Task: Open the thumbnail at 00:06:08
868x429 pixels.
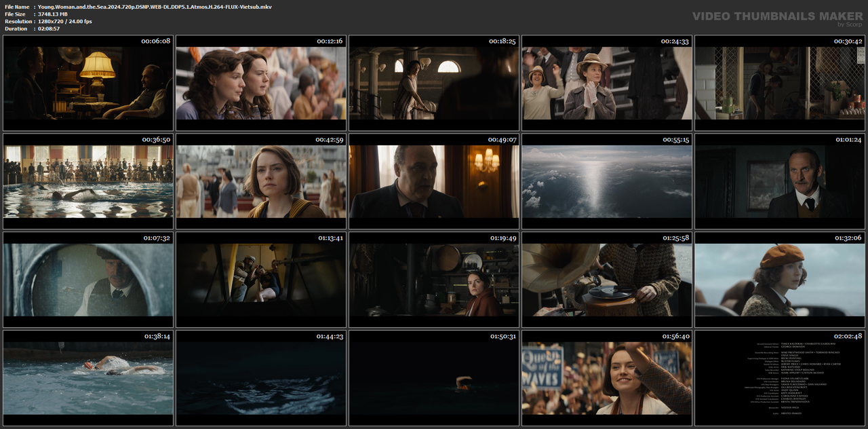Action: 88,83
